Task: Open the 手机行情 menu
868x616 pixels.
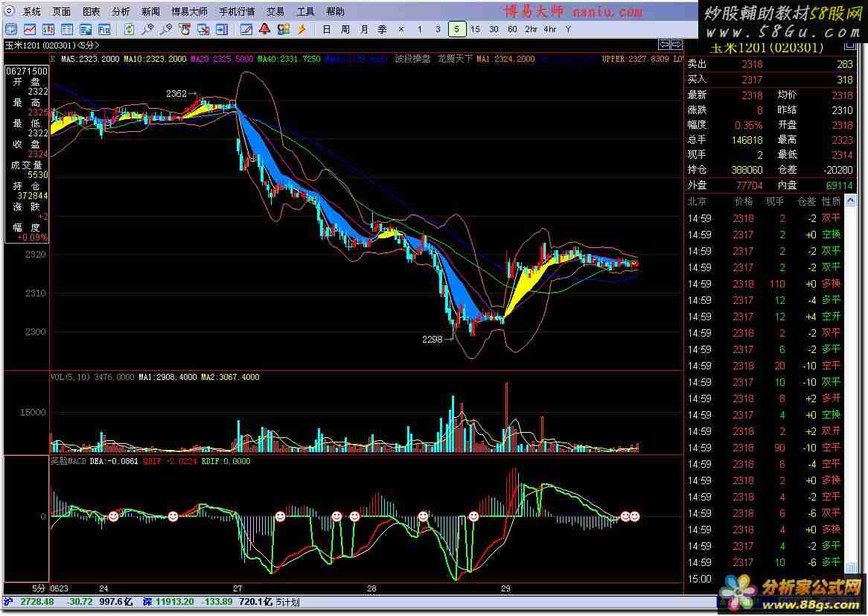Action: coord(237,12)
